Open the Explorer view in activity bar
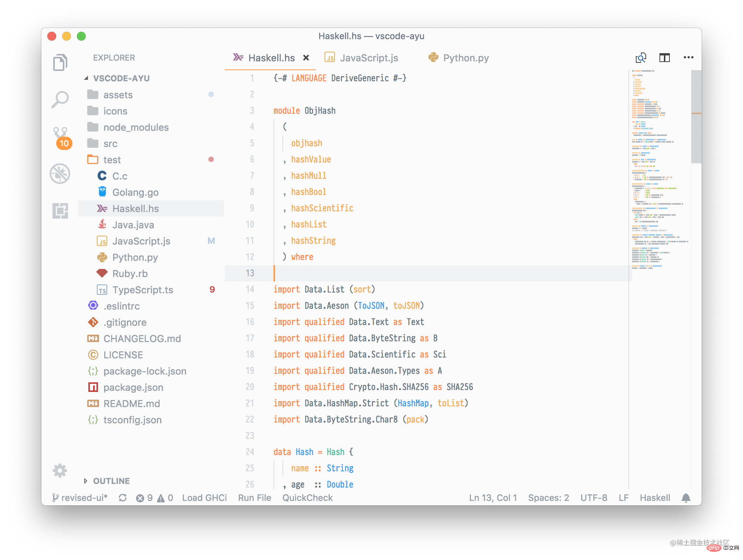 pos(60,62)
